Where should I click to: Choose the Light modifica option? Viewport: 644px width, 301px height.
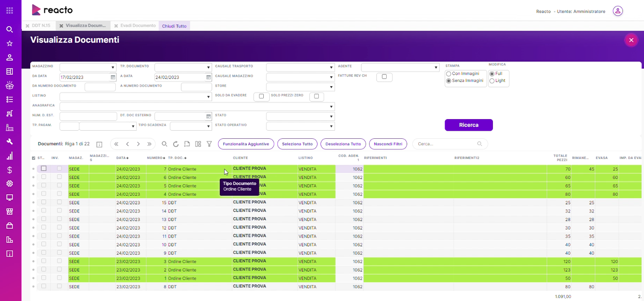492,81
